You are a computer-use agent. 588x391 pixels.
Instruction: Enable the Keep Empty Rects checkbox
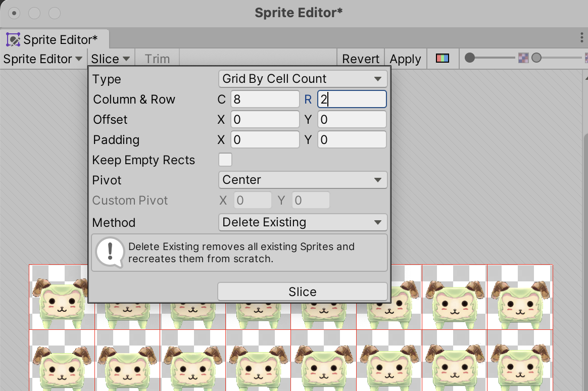[224, 160]
